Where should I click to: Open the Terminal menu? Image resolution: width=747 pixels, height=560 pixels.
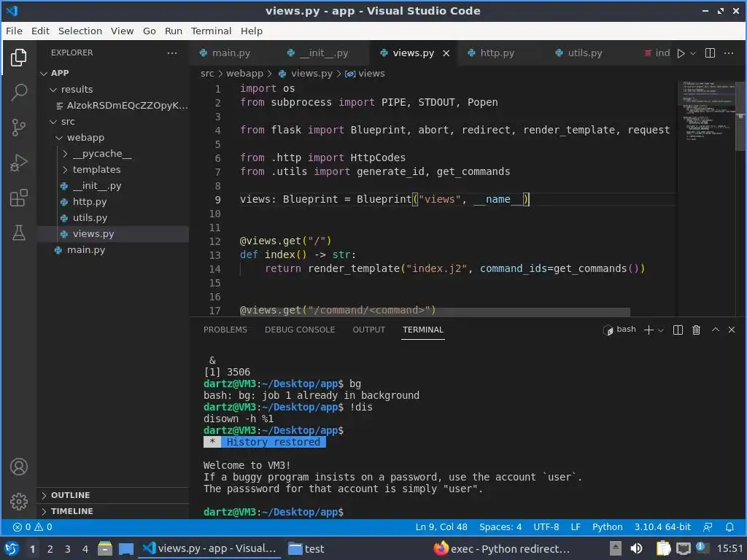(x=211, y=31)
